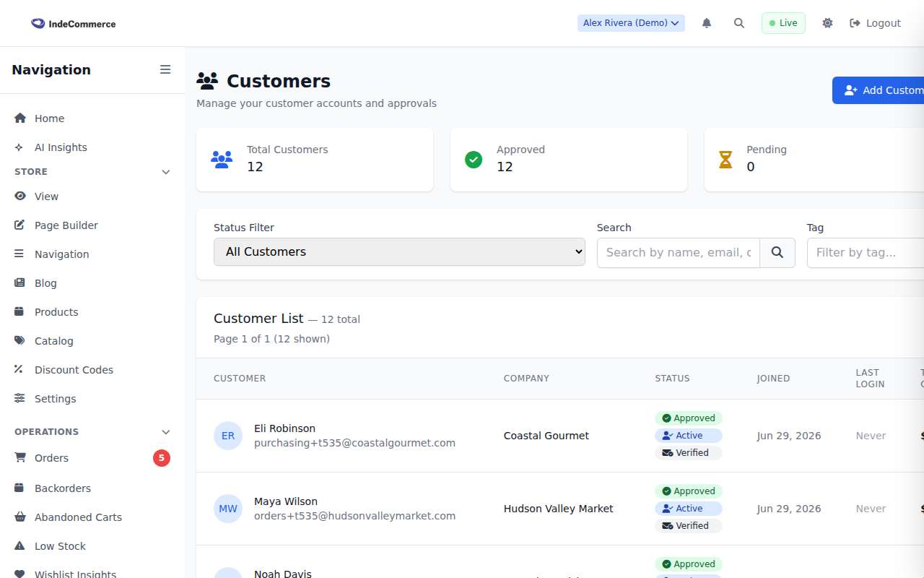Sort by the JOINED column header

click(773, 379)
